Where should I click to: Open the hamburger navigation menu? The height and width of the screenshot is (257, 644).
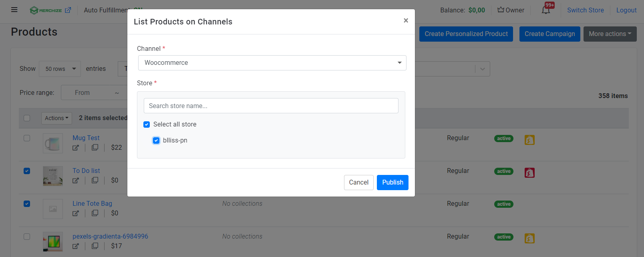click(14, 10)
